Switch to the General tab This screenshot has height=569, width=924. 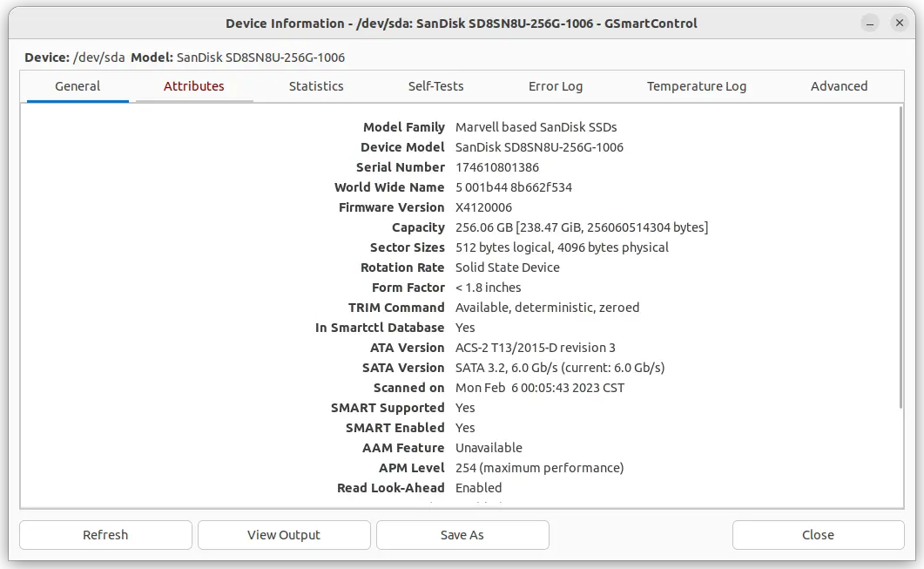(78, 86)
